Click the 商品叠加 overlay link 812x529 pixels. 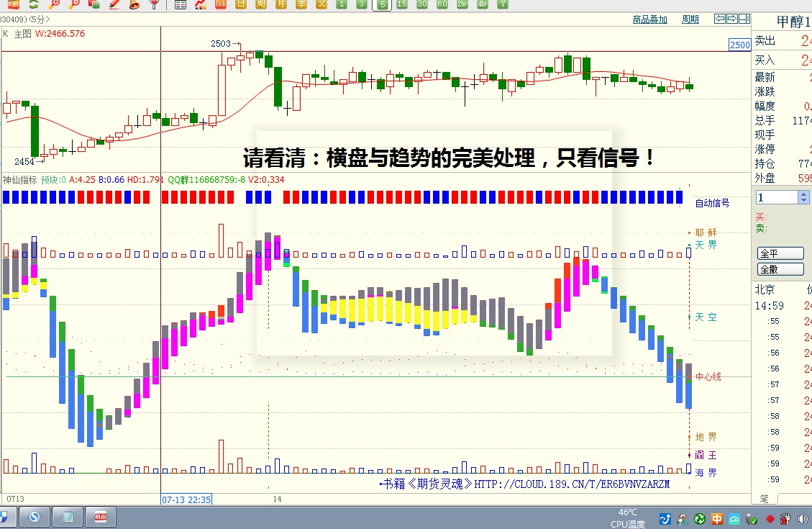(x=649, y=19)
